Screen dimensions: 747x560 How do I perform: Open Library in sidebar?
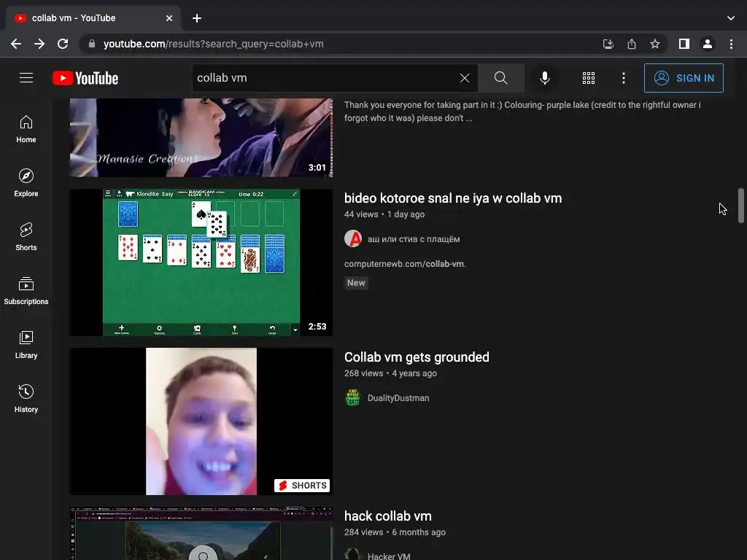[x=26, y=344]
